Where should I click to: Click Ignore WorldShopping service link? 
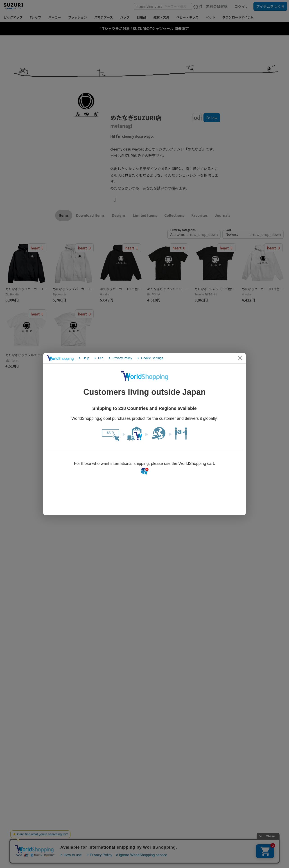click(141, 855)
